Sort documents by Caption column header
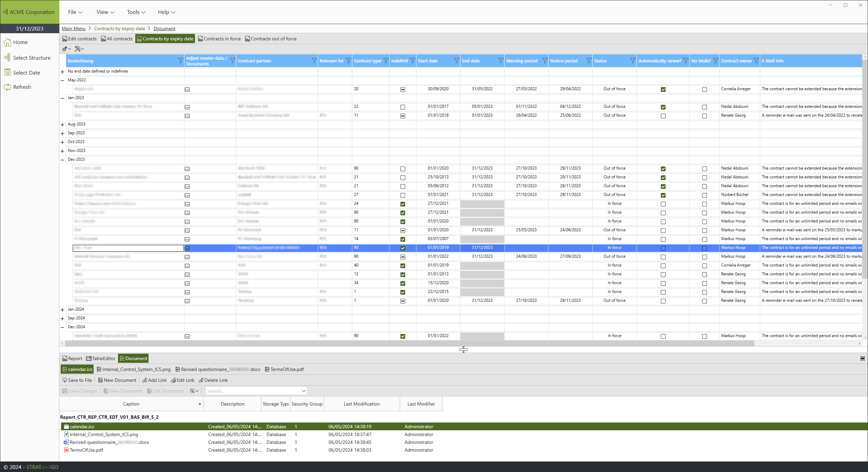The image size is (868, 472). point(131,404)
